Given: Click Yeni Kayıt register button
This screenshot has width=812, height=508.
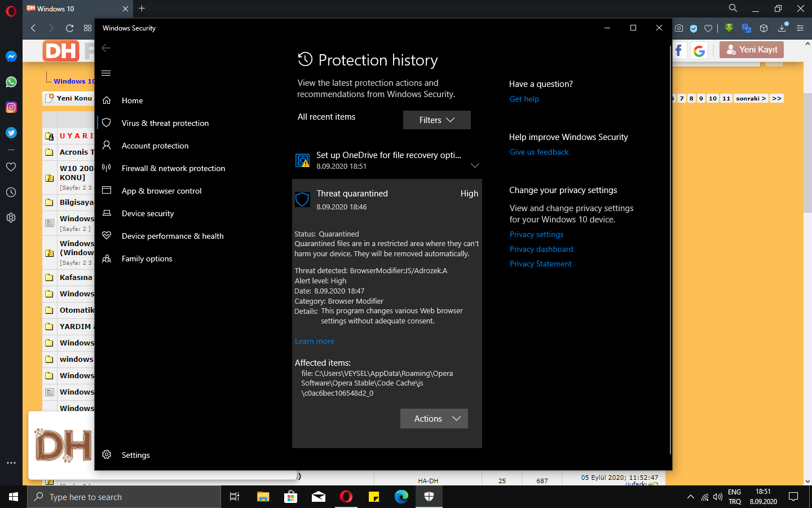Looking at the screenshot, I should (752, 50).
